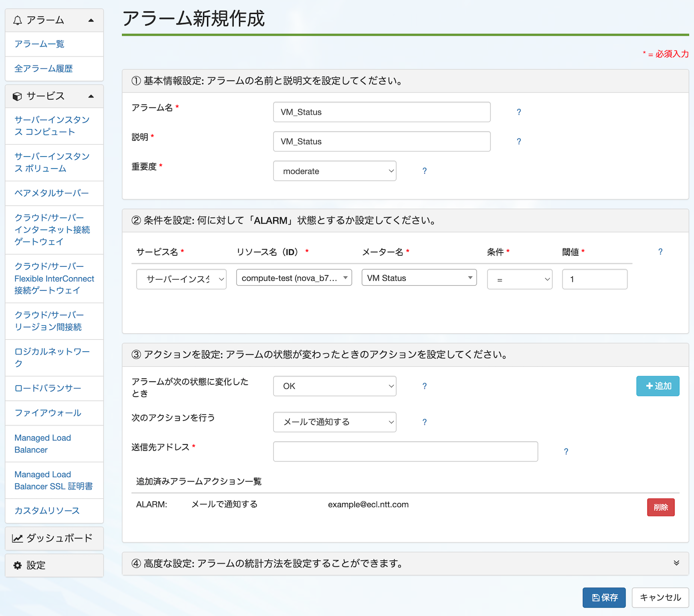Image resolution: width=694 pixels, height=616 pixels.
Task: Click the help icon beside アラーム名 field
Action: (519, 112)
